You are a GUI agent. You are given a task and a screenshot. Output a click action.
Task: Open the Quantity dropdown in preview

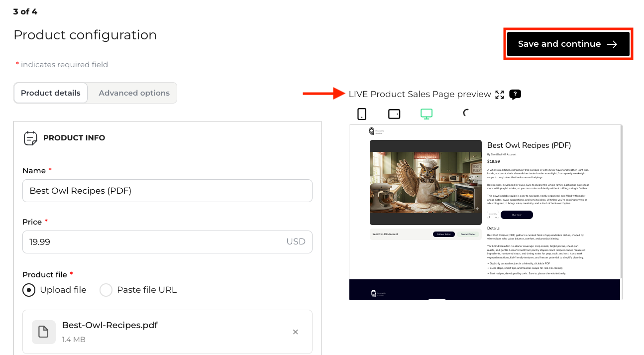493,216
